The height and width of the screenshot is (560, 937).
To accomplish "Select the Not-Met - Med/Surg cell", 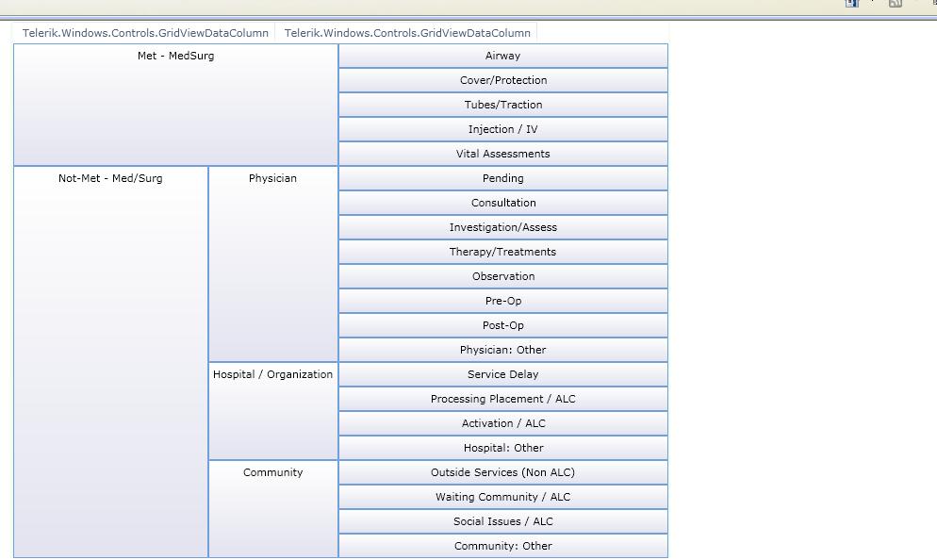I will click(x=110, y=362).
